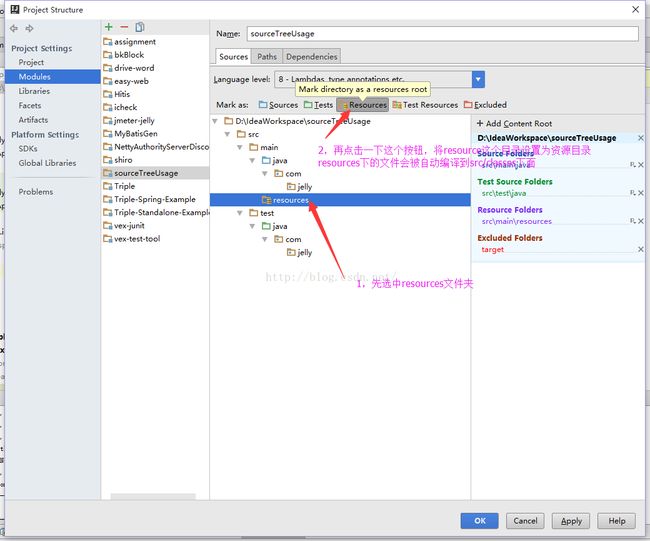The image size is (650, 541).
Task: Select the jelly folder under test
Action: point(299,252)
